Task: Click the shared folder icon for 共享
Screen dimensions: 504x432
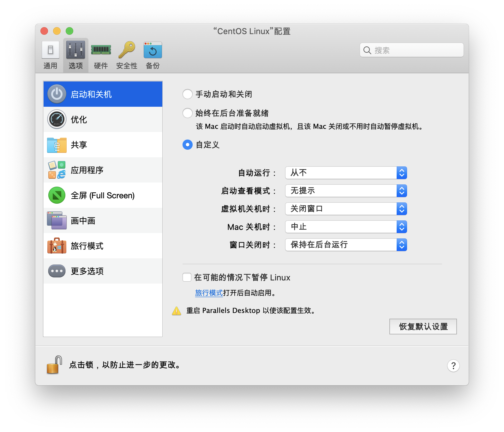Action: [57, 145]
